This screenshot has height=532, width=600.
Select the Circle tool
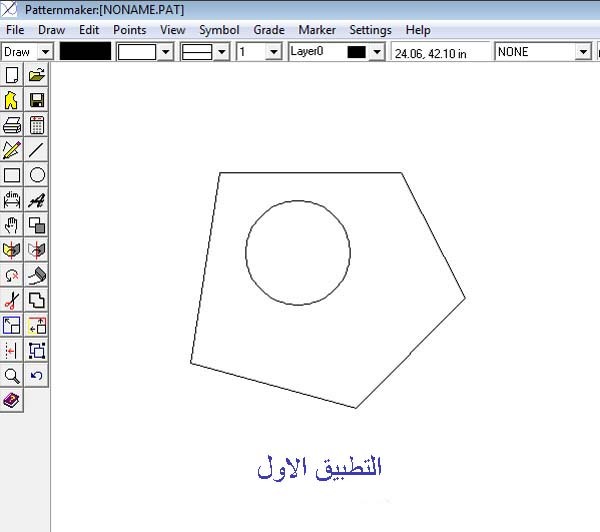point(37,175)
